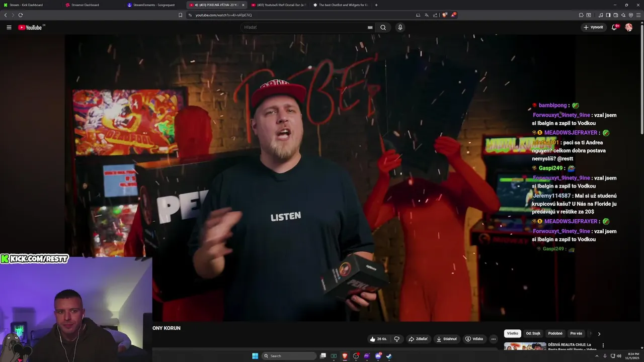This screenshot has width=644, height=362.
Task: Open options menu for DĚSIVÁ REALITA CHILE video
Action: pos(603,345)
